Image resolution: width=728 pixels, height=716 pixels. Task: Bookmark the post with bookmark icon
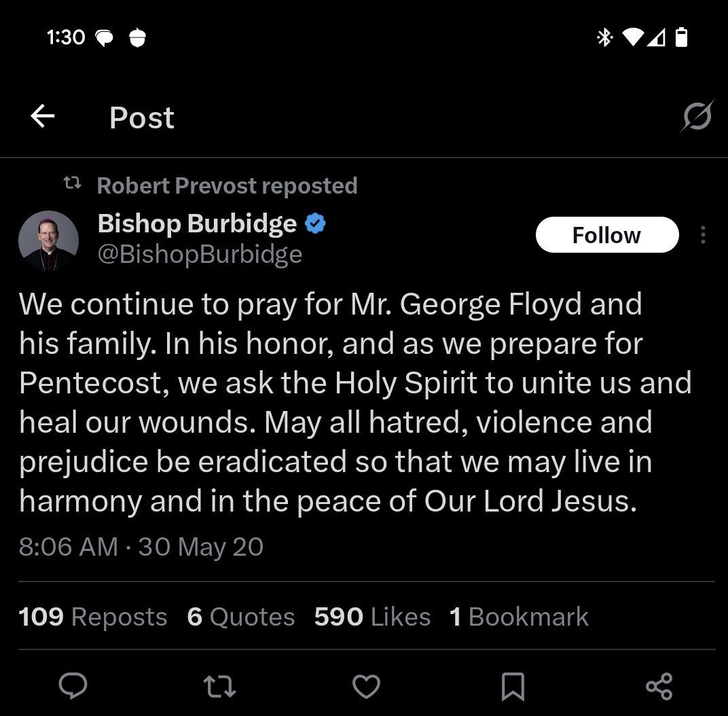click(x=513, y=686)
